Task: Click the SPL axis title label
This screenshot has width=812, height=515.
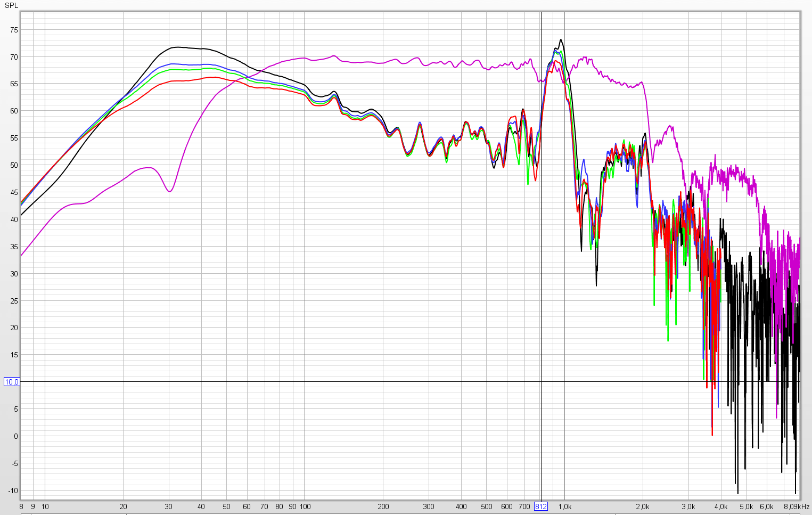Action: [x=11, y=6]
